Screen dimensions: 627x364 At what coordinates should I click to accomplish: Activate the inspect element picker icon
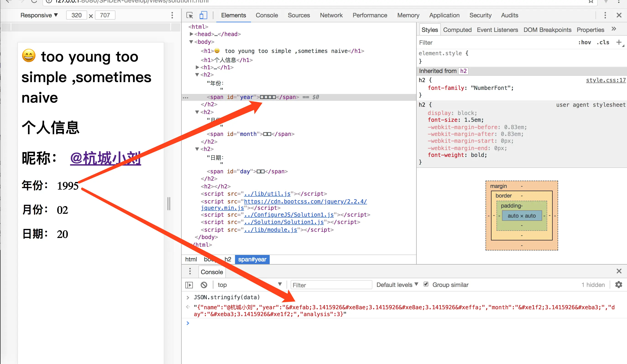click(190, 16)
